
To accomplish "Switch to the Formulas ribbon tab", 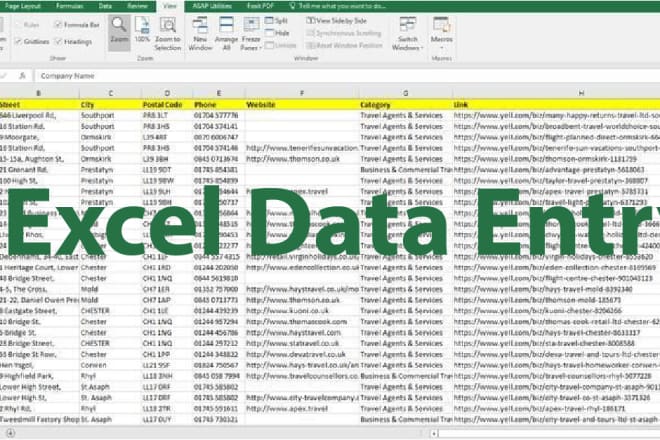I will (70, 6).
